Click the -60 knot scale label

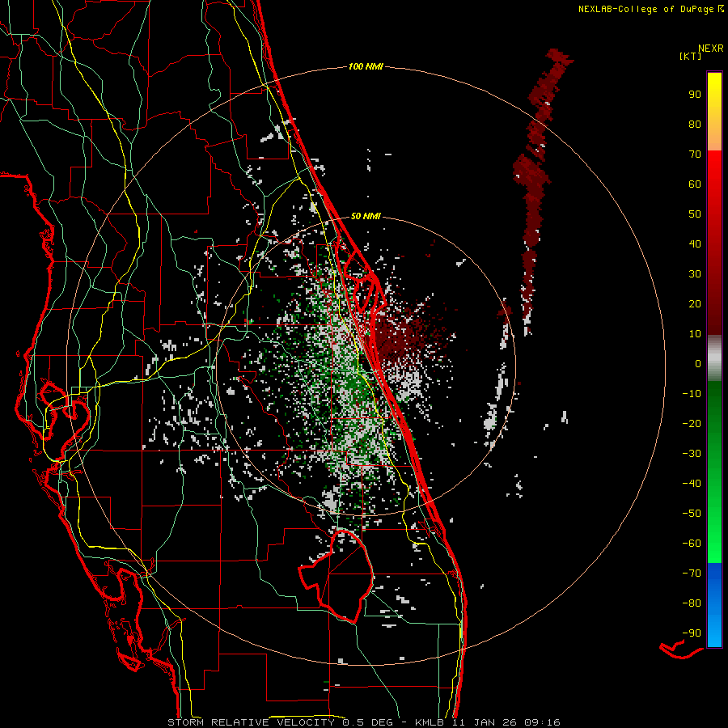692,544
